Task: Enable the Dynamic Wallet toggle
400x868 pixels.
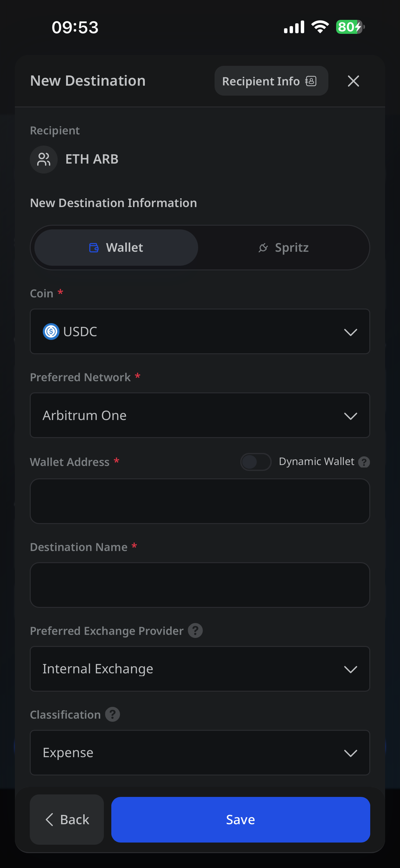Action: click(256, 462)
